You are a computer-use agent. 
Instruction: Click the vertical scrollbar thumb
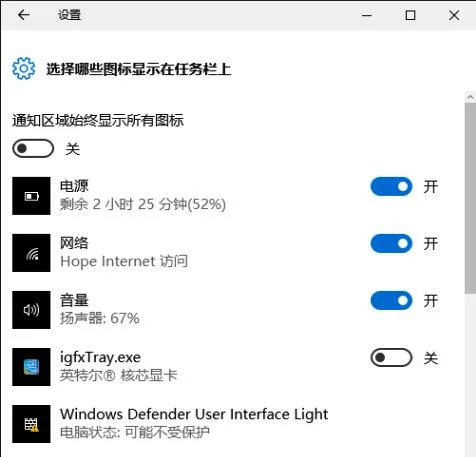[470, 198]
